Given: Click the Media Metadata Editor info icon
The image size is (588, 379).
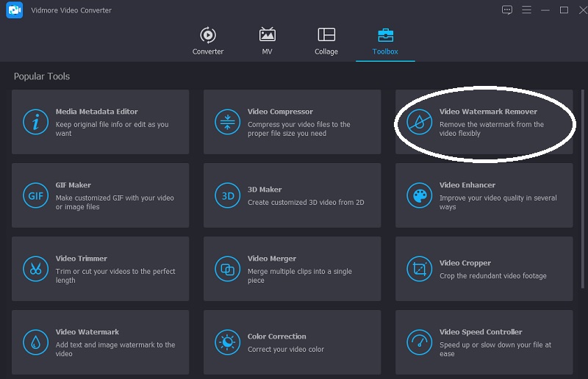Looking at the screenshot, I should [x=35, y=122].
